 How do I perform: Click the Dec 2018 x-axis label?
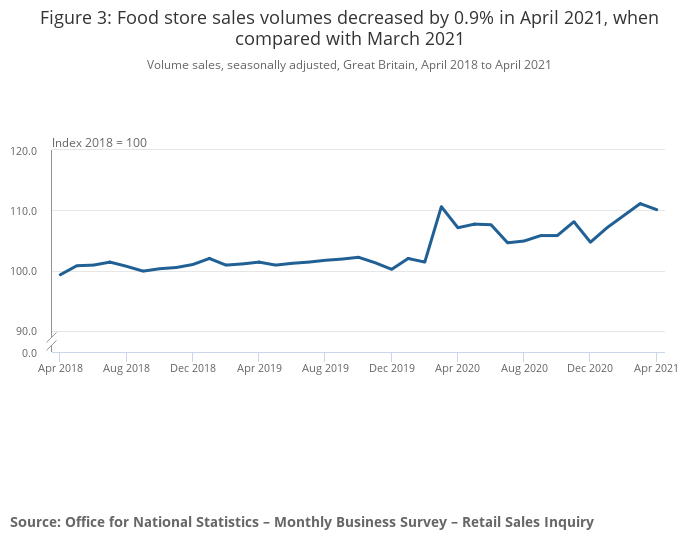point(192,368)
